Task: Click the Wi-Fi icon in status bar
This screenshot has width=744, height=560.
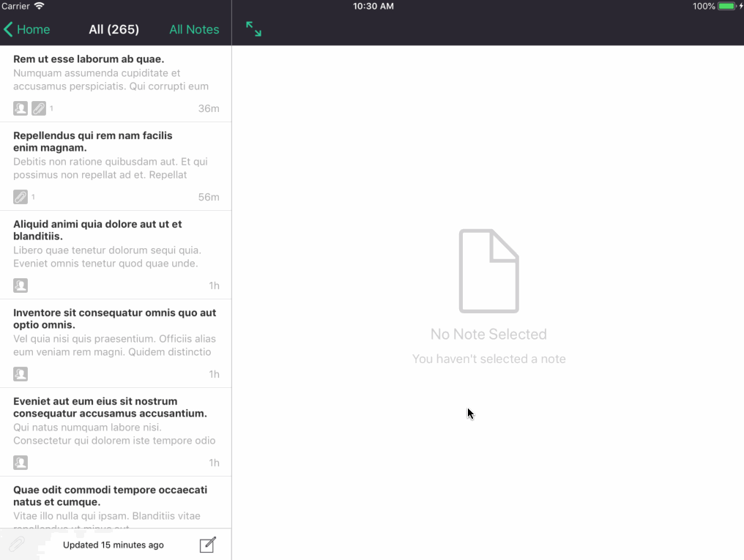Action: [40, 6]
